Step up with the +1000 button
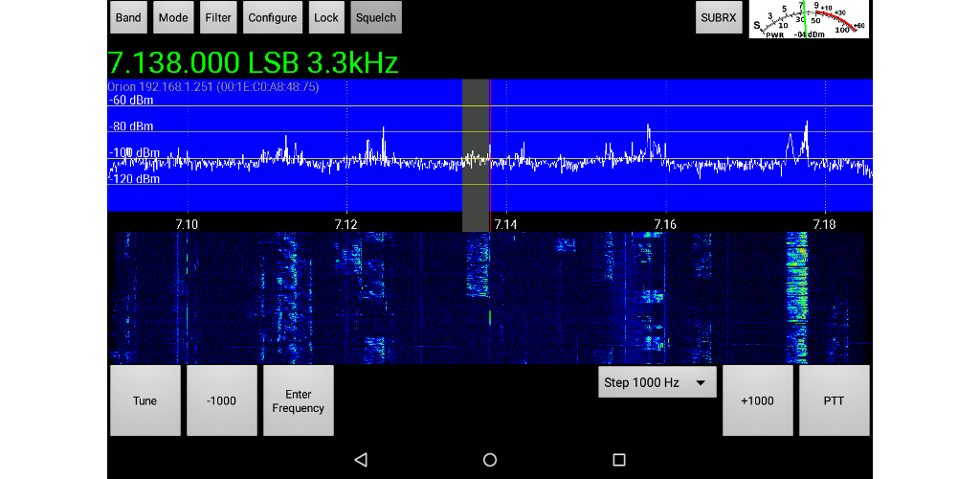Viewport: 980px width, 479px height. click(758, 400)
